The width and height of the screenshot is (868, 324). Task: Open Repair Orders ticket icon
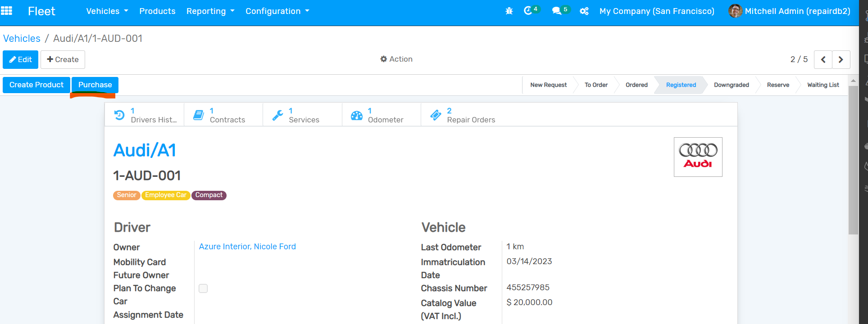(436, 115)
